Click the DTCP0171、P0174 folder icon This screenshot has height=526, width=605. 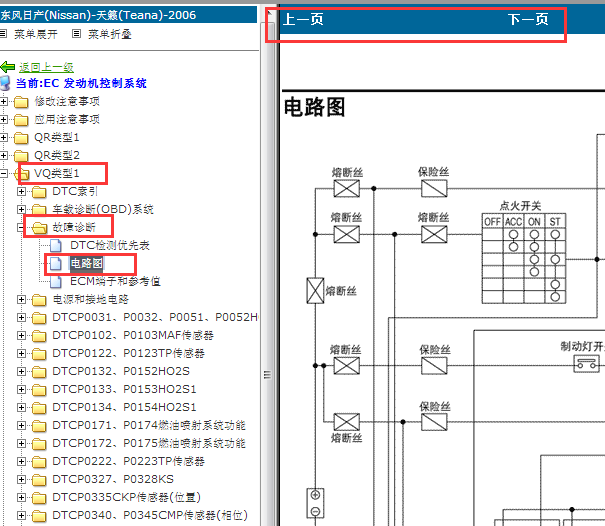(39, 425)
